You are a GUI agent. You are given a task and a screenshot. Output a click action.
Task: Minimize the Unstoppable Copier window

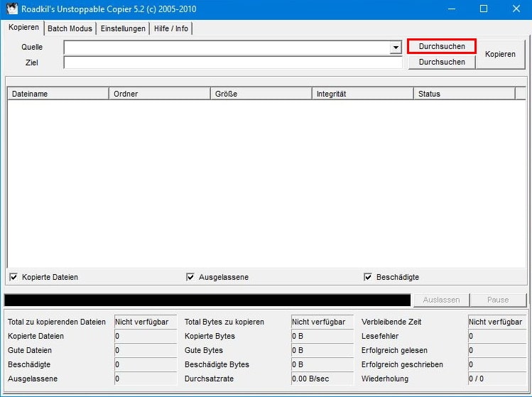(x=452, y=9)
